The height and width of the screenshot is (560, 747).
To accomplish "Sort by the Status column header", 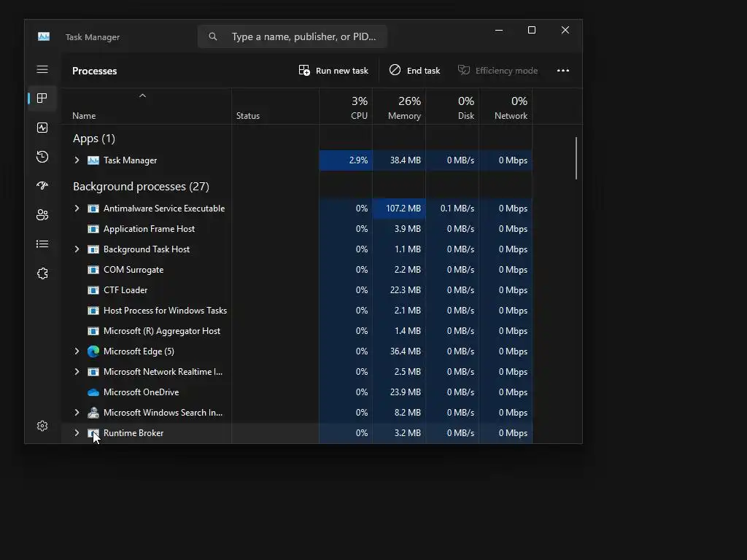I will coord(275,106).
